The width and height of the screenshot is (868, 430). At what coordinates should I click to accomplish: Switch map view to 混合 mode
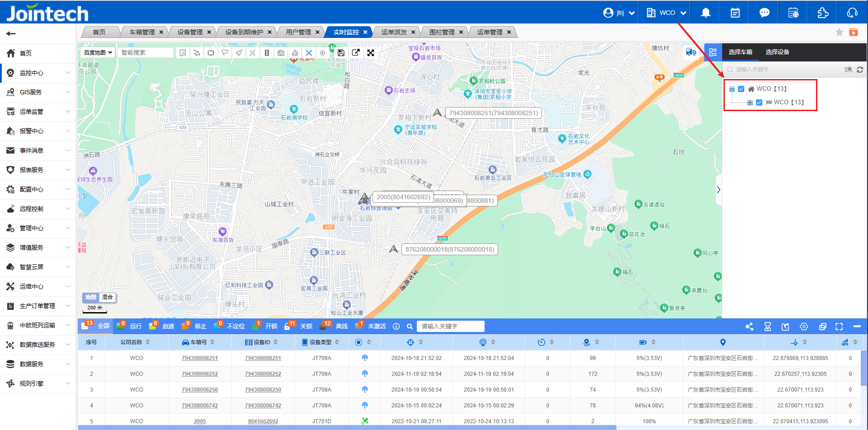pos(107,297)
